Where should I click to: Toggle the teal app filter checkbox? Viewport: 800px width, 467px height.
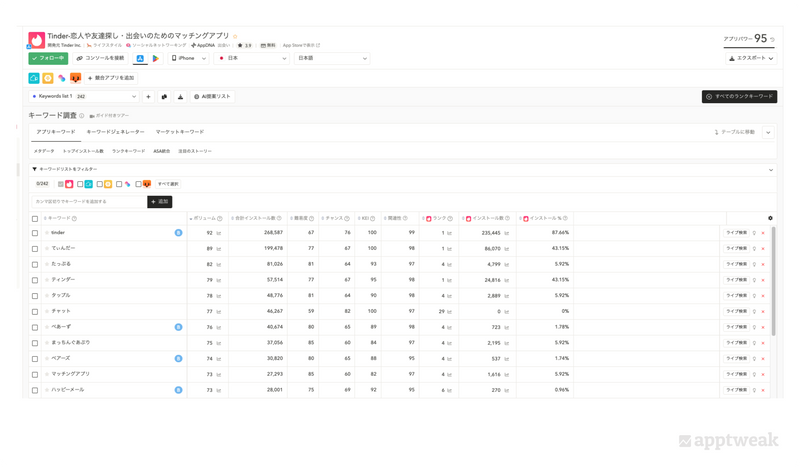80,184
